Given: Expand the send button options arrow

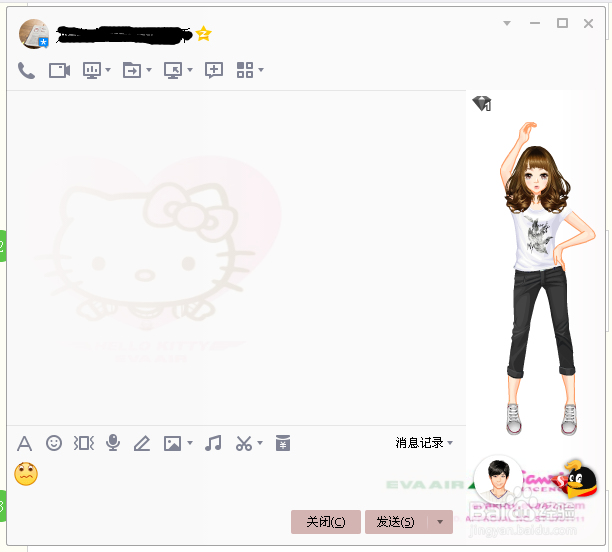Looking at the screenshot, I should coord(440,522).
